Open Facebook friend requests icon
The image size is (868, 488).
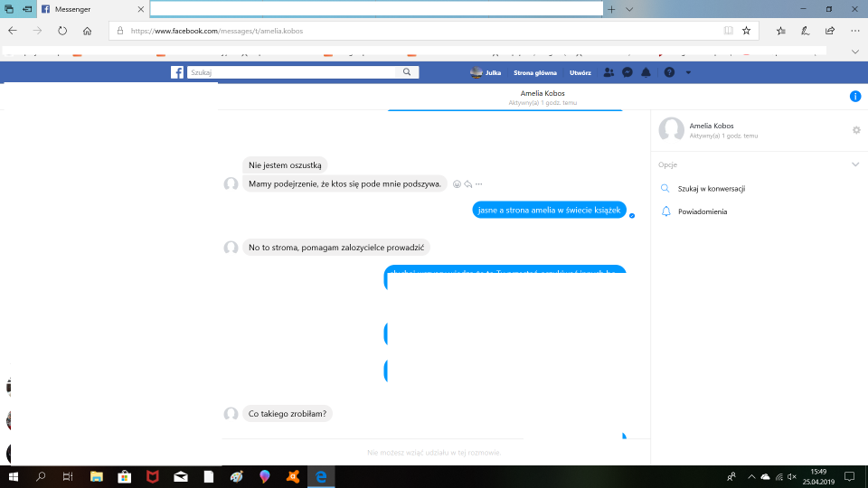point(609,72)
